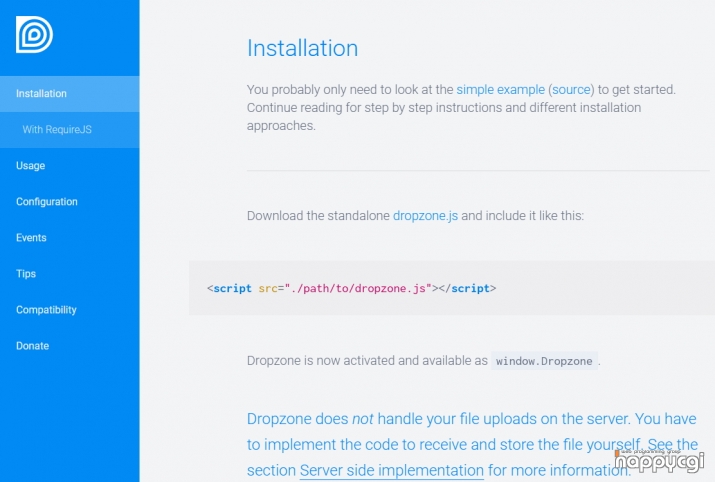Click the text 'Download the standalone'

pos(318,216)
